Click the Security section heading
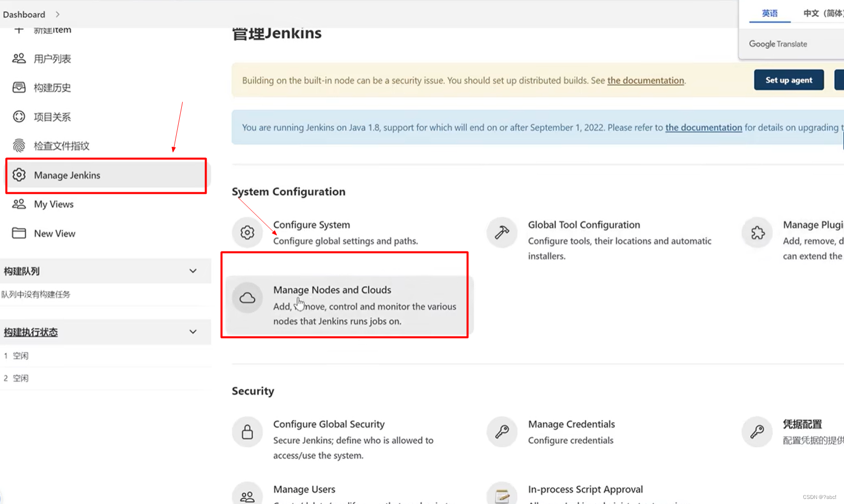The image size is (844, 504). (253, 391)
